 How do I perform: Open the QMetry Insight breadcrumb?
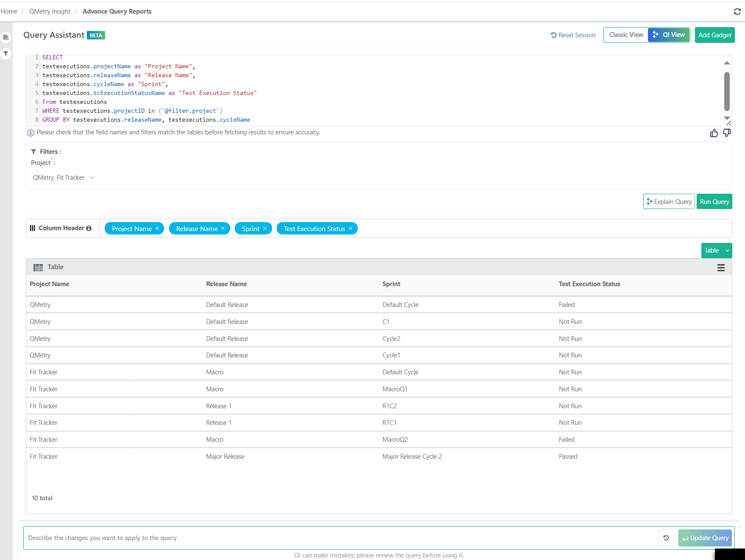tap(49, 11)
